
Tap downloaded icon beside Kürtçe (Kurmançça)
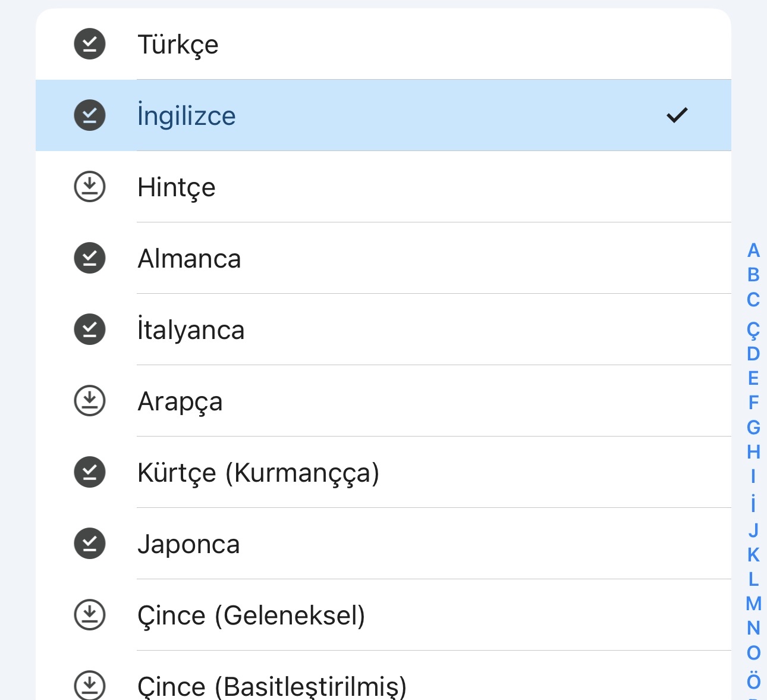click(x=90, y=472)
